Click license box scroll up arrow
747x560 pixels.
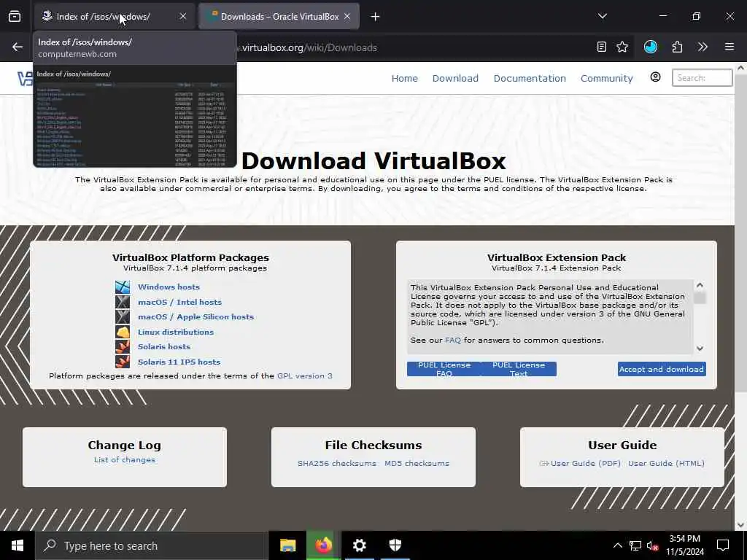(x=700, y=285)
